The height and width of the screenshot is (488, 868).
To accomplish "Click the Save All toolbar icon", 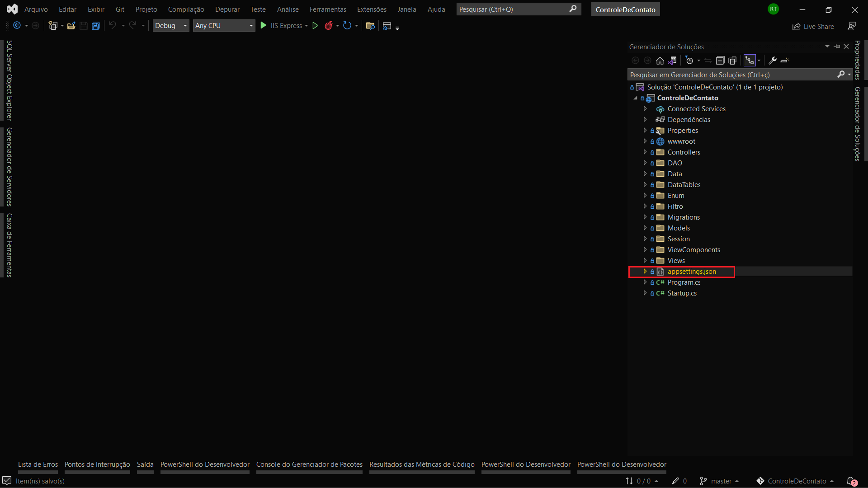I will (96, 26).
